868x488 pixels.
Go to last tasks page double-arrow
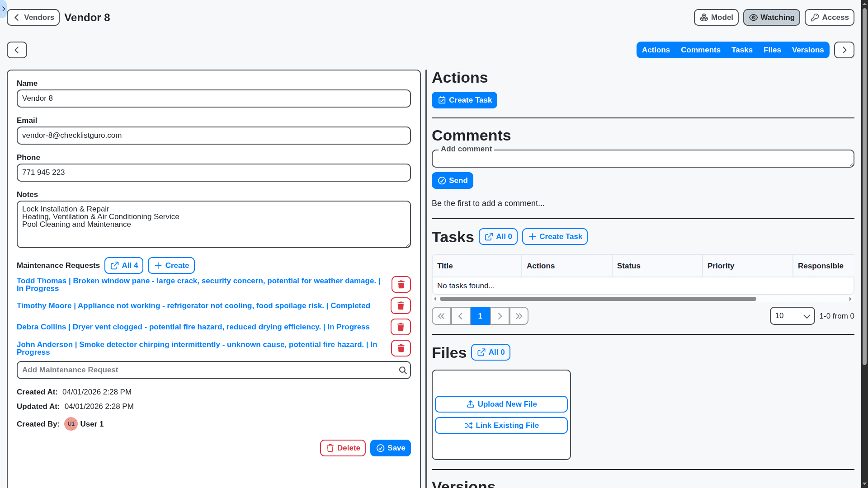pos(519,316)
